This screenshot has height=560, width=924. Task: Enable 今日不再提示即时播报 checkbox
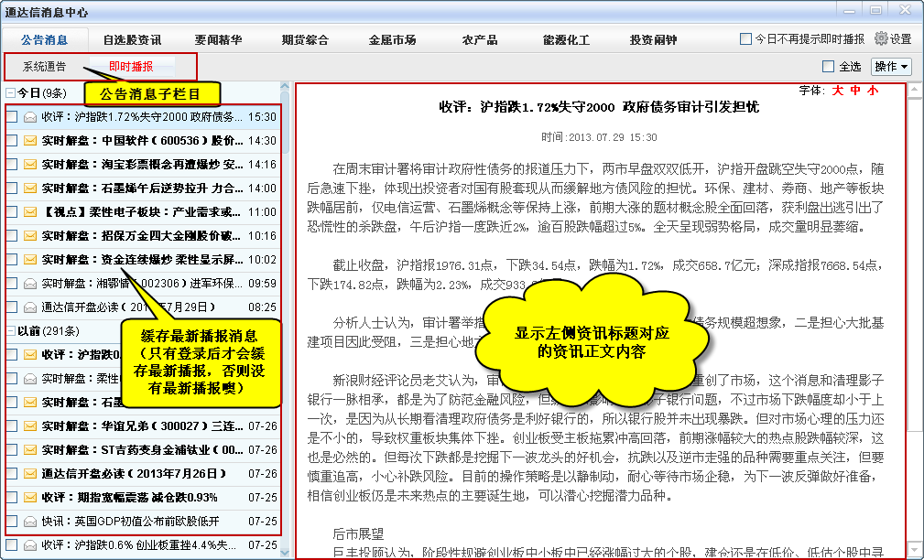[x=745, y=39]
